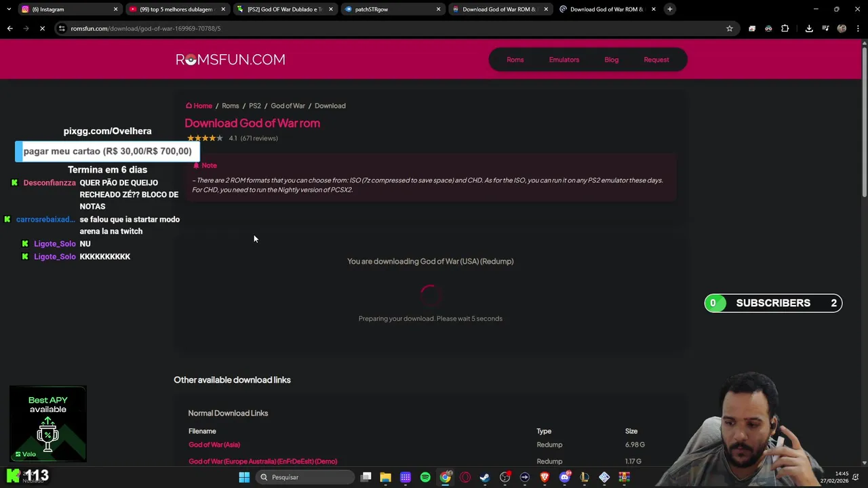Click the Pesquisar taskbar search box
This screenshot has width=868, height=488.
coord(305,477)
